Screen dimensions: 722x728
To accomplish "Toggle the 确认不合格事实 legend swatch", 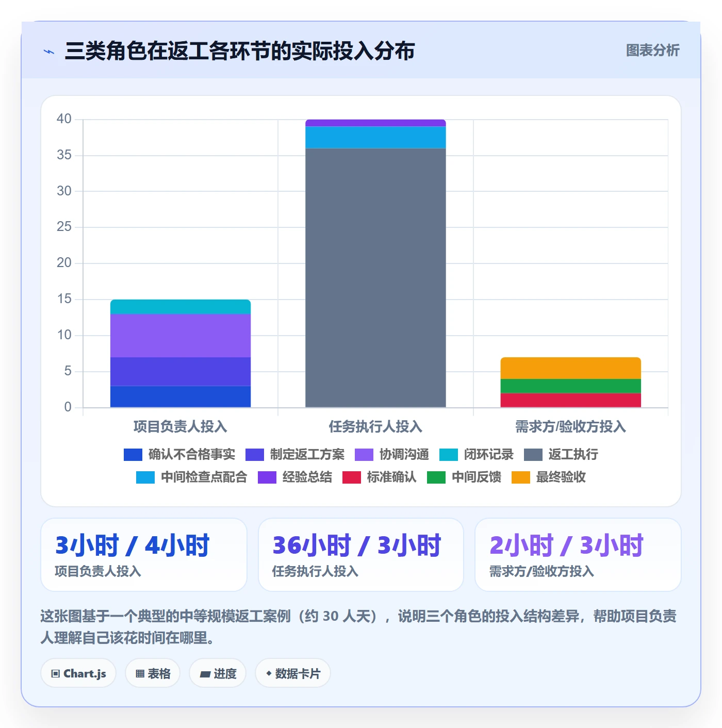I will (133, 455).
